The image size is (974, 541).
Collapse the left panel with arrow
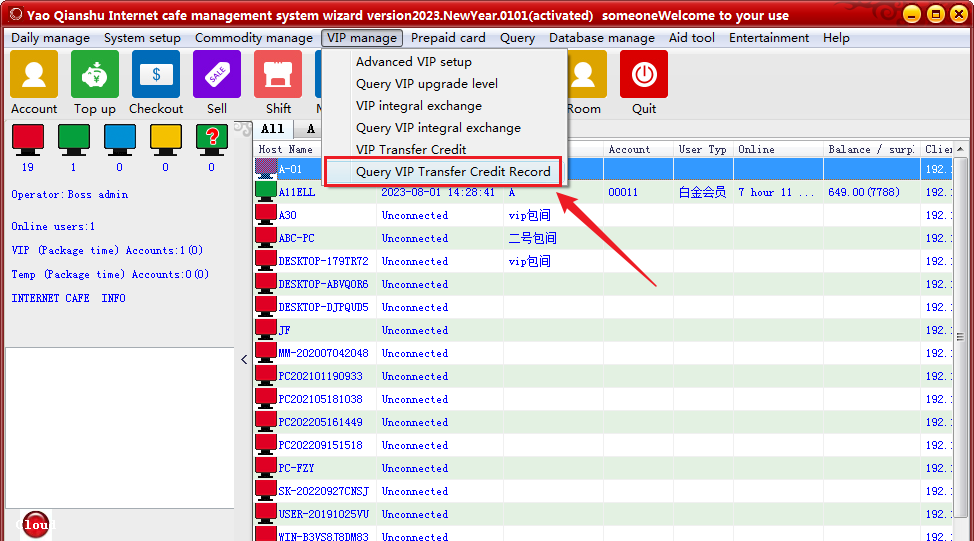(245, 360)
